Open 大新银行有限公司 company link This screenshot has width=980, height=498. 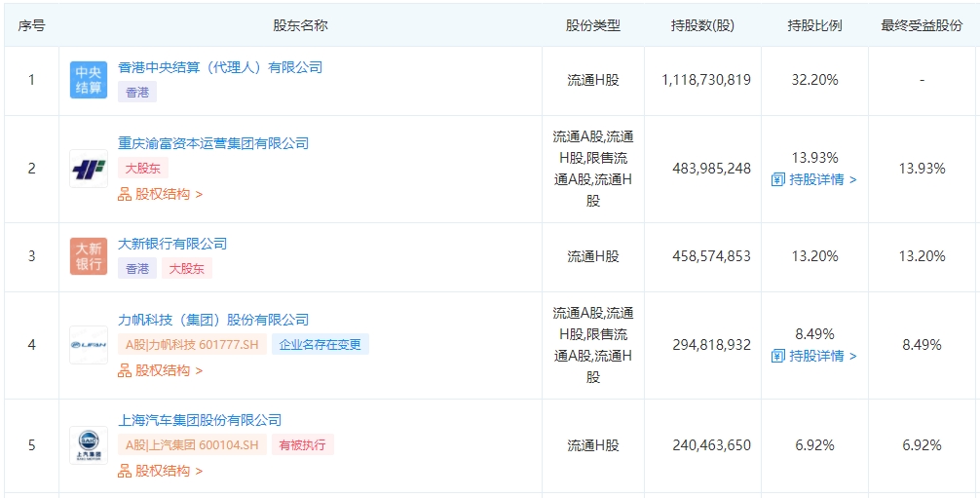pos(172,244)
